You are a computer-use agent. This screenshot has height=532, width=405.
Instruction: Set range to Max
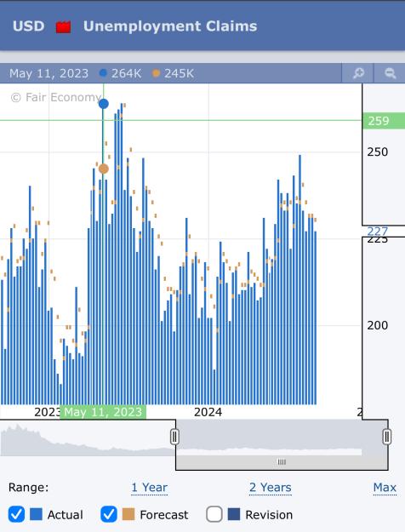pyautogui.click(x=385, y=488)
